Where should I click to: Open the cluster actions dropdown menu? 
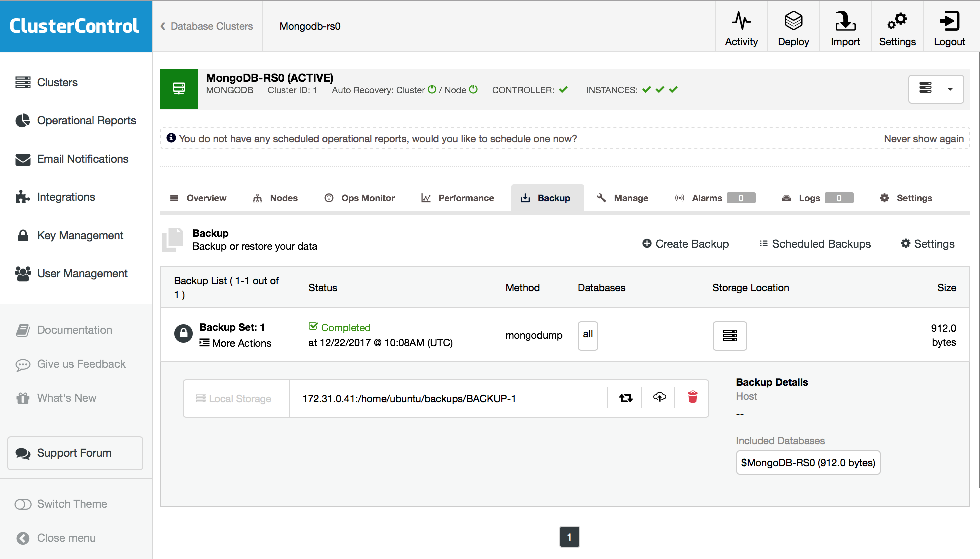936,89
